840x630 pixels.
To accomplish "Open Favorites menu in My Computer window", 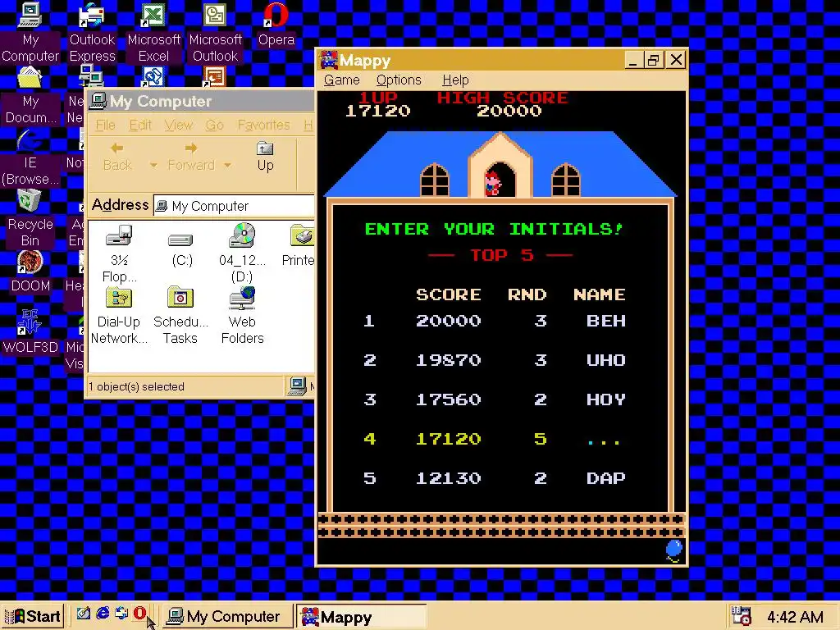I will click(x=263, y=125).
